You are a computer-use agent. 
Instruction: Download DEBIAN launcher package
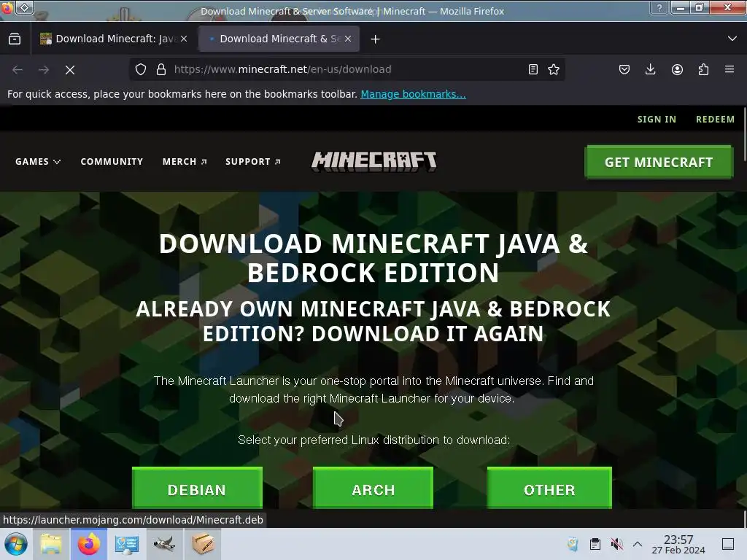[197, 488]
